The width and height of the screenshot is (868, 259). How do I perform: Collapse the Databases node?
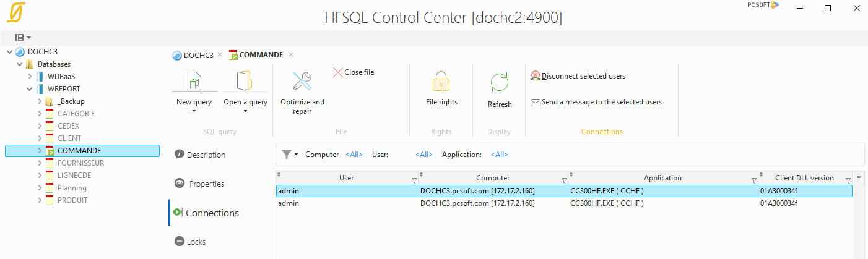tap(19, 64)
